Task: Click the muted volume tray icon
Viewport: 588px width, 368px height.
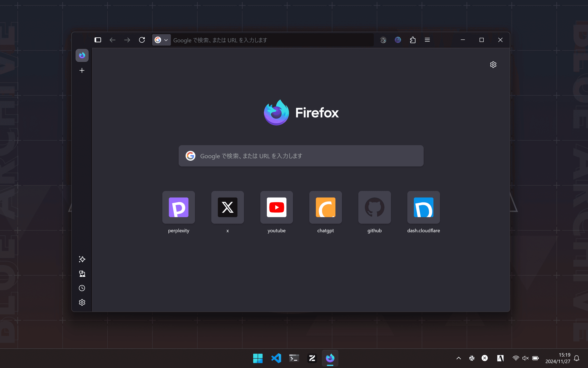Action: (x=525, y=358)
